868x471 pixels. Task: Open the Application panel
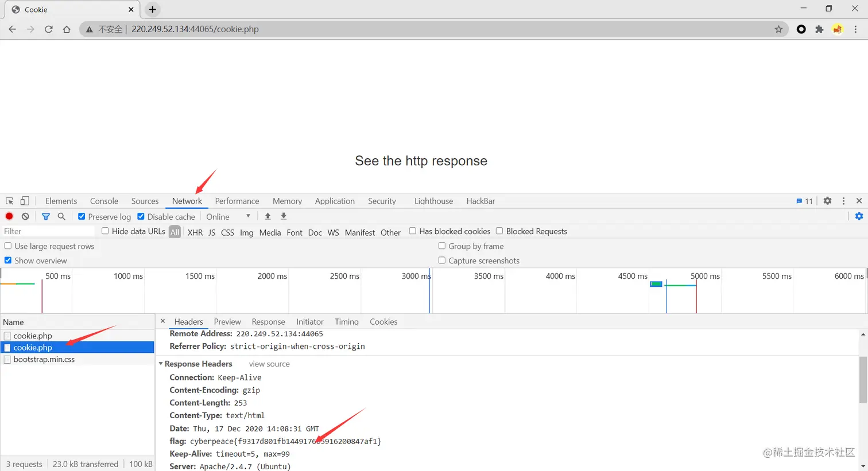coord(335,201)
